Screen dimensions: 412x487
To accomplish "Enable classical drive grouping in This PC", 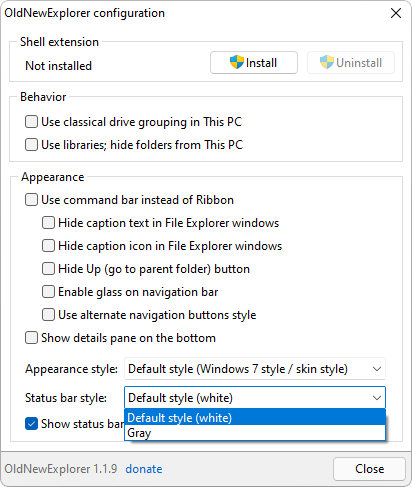I will pos(31,122).
